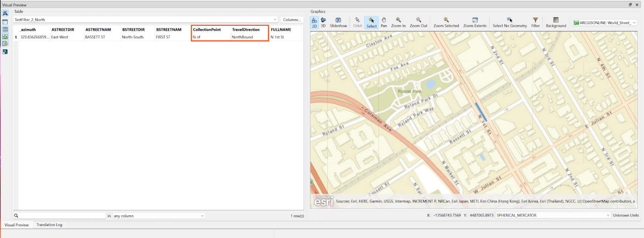Switch to the Translation Log tab
The width and height of the screenshot is (644, 238).
point(49,225)
